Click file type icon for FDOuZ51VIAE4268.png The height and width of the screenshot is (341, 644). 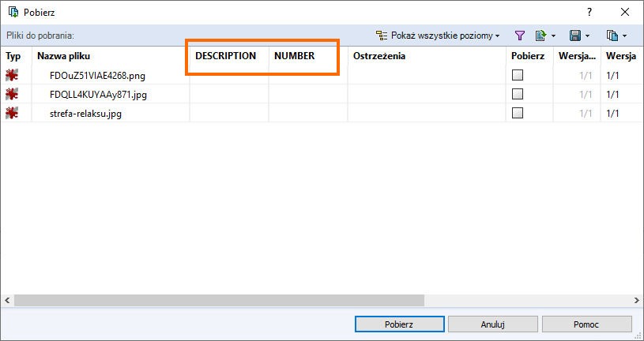[x=12, y=76]
